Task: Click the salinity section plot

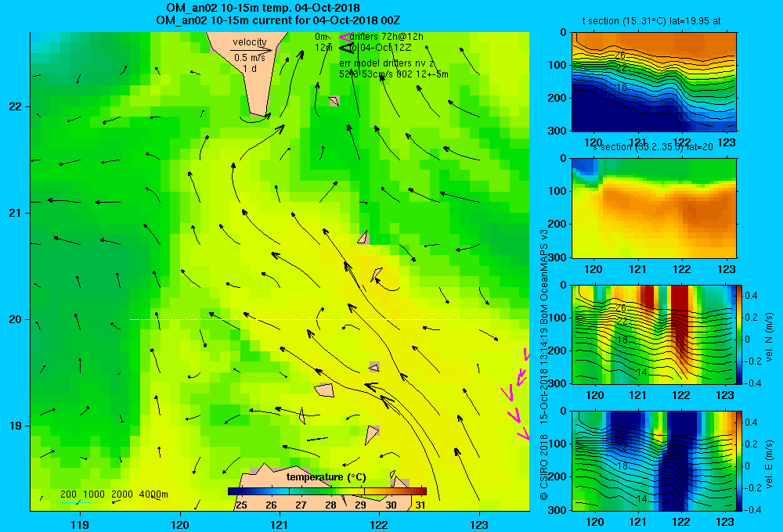Action: pos(654,207)
